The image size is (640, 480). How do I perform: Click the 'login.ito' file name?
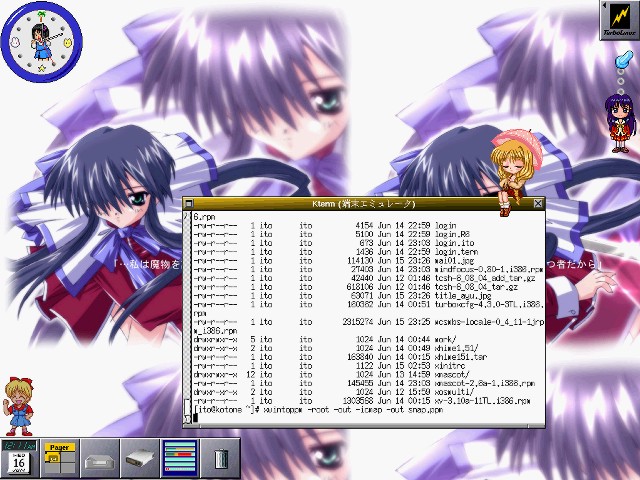click(455, 243)
